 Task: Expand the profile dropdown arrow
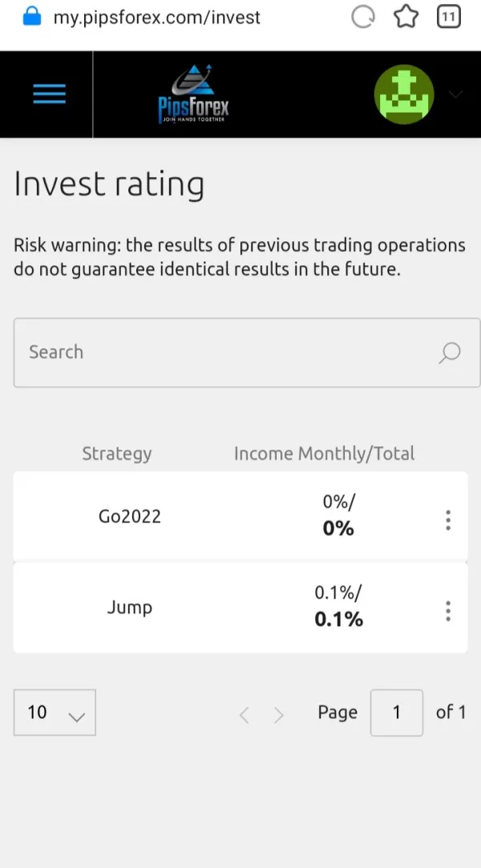pos(456,95)
